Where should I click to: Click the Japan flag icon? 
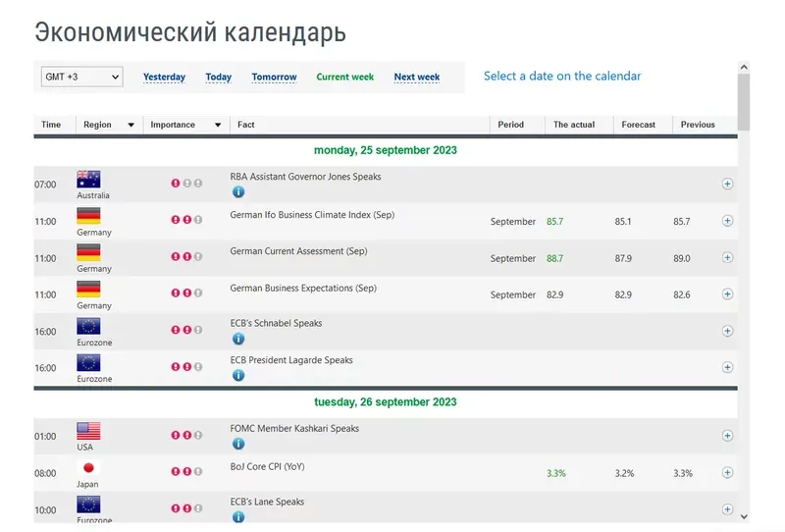point(88,468)
